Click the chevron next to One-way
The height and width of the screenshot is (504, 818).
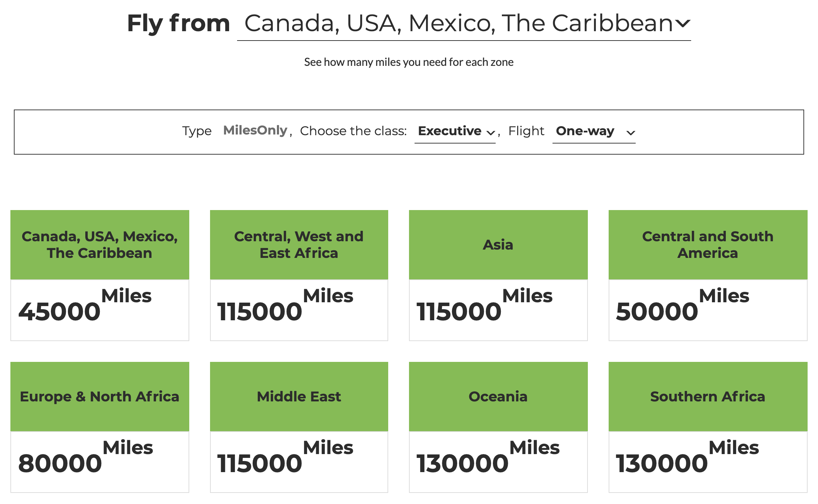point(631,133)
